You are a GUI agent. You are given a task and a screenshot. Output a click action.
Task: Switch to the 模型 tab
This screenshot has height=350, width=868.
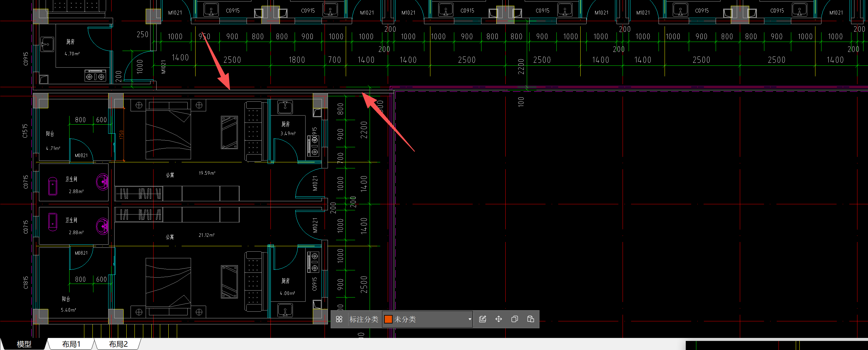coord(24,344)
